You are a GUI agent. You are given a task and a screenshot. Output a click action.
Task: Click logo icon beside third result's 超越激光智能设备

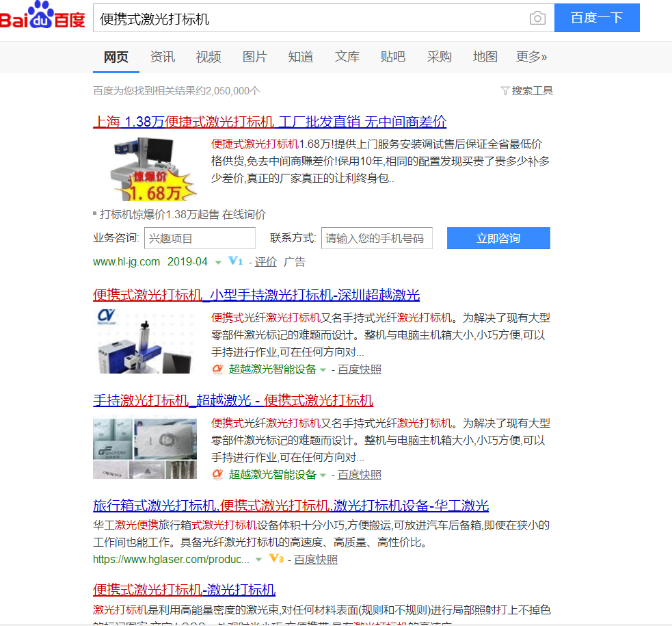click(x=217, y=474)
